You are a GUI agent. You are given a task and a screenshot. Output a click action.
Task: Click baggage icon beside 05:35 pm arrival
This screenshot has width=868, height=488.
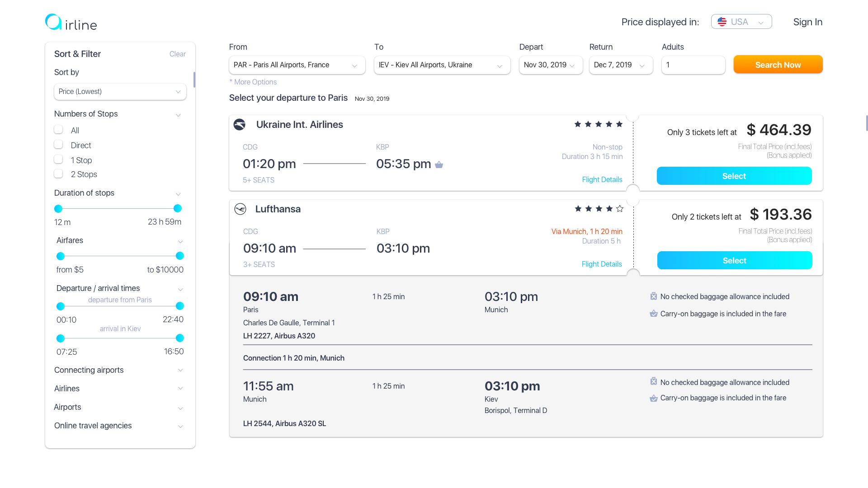pos(439,164)
